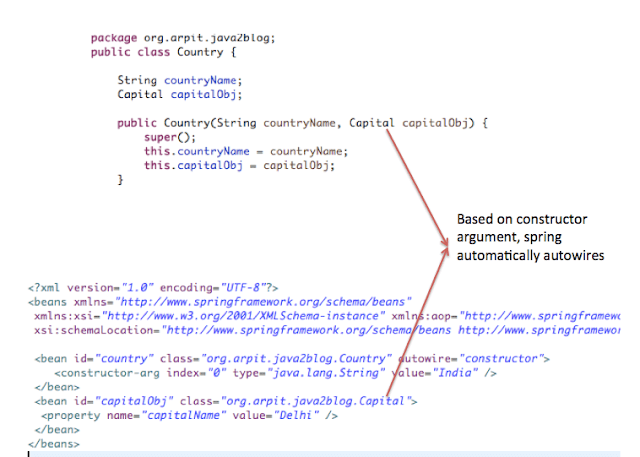Click the this.countryName assignment statement
The width and height of the screenshot is (640, 457).
click(245, 151)
